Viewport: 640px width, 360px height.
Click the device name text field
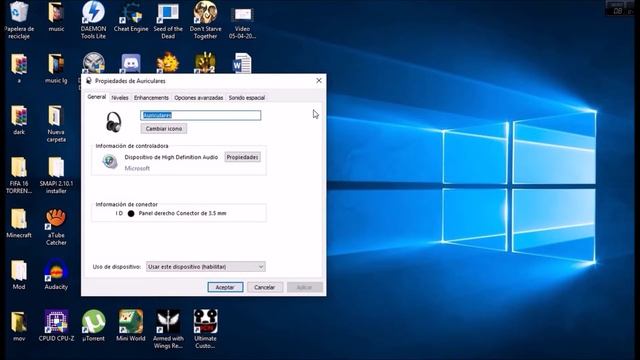point(200,115)
